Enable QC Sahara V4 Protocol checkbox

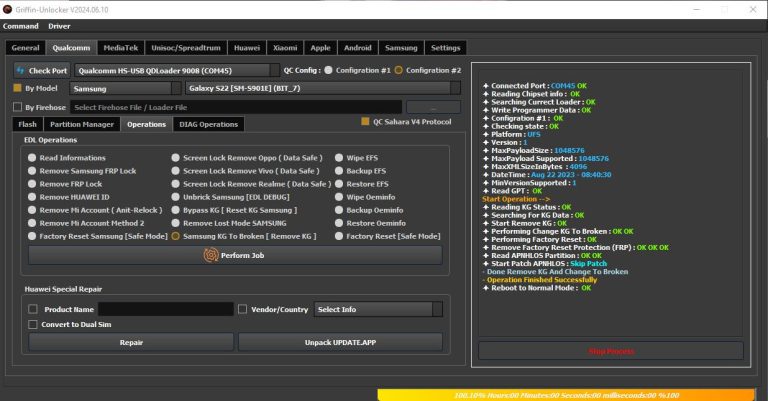365,122
